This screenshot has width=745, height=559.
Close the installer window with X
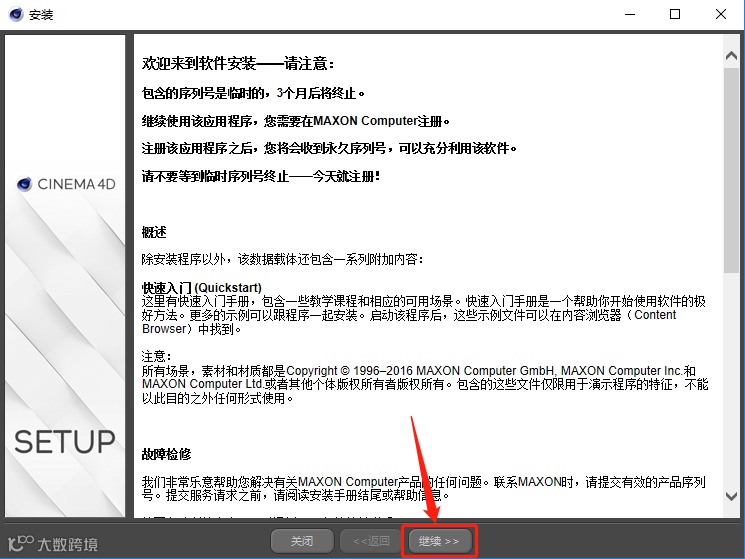tap(720, 14)
